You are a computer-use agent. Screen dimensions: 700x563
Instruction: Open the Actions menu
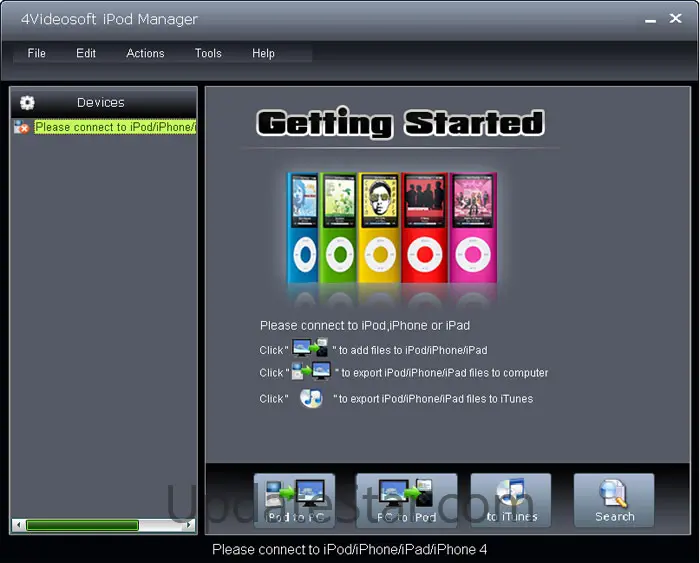(x=145, y=53)
